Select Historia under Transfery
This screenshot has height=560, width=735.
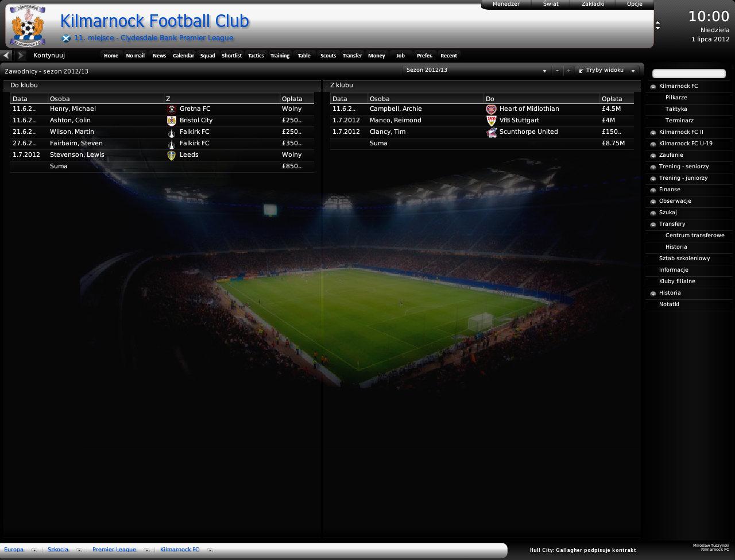click(x=676, y=247)
